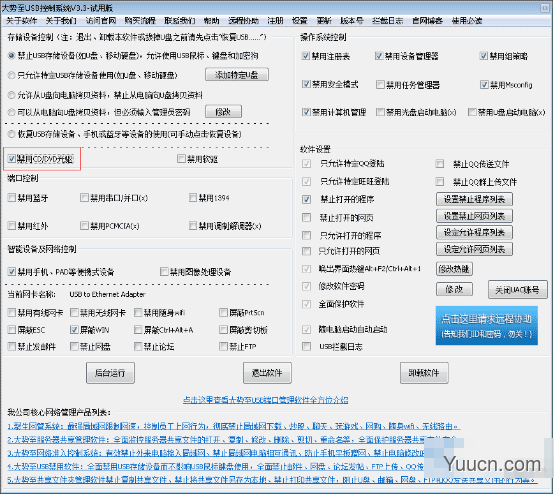The width and height of the screenshot is (554, 494).
Task: Check the 屏蔽Ctrl+Alt+A checkbox
Action: (138, 330)
